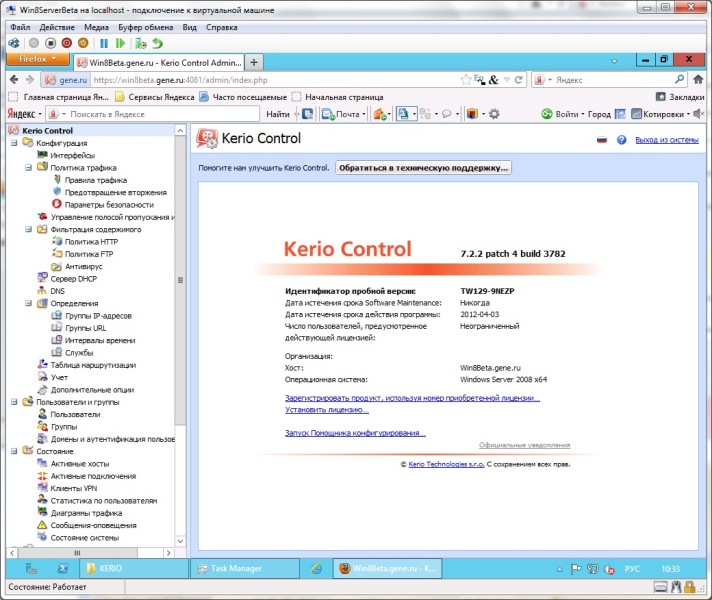
Task: Collapse the Определения tree node
Action: coord(28,303)
